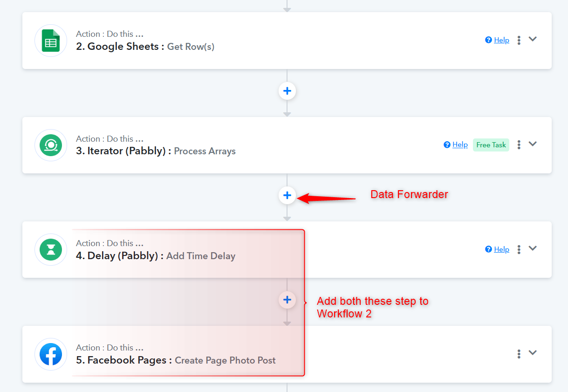Screen dimensions: 568x392
Task: Add step between Delay and Facebook Pages
Action: (x=287, y=300)
